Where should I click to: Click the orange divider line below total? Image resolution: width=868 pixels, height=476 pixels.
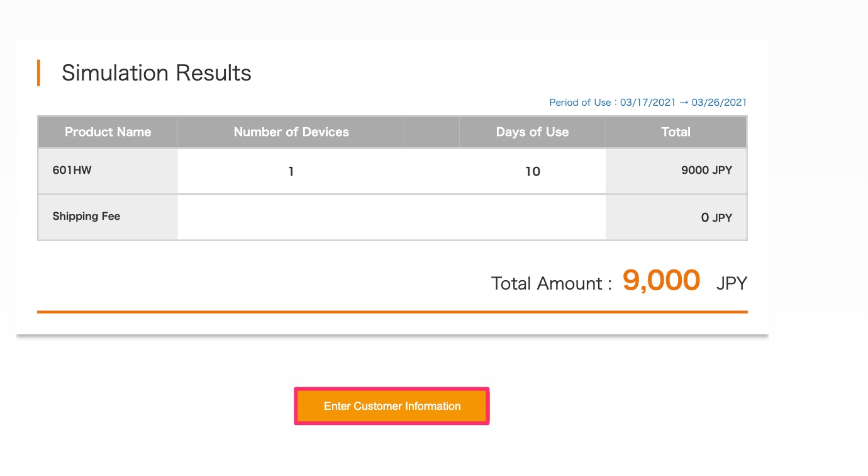click(x=392, y=312)
